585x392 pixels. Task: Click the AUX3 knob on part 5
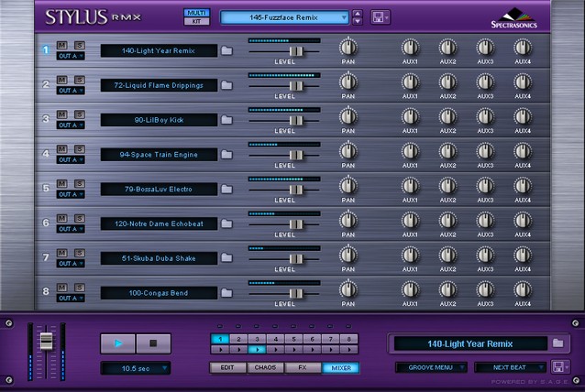tap(485, 186)
